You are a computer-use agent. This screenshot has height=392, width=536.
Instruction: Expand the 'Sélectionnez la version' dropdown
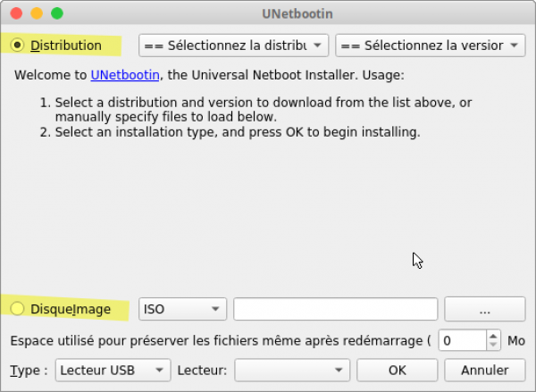430,45
